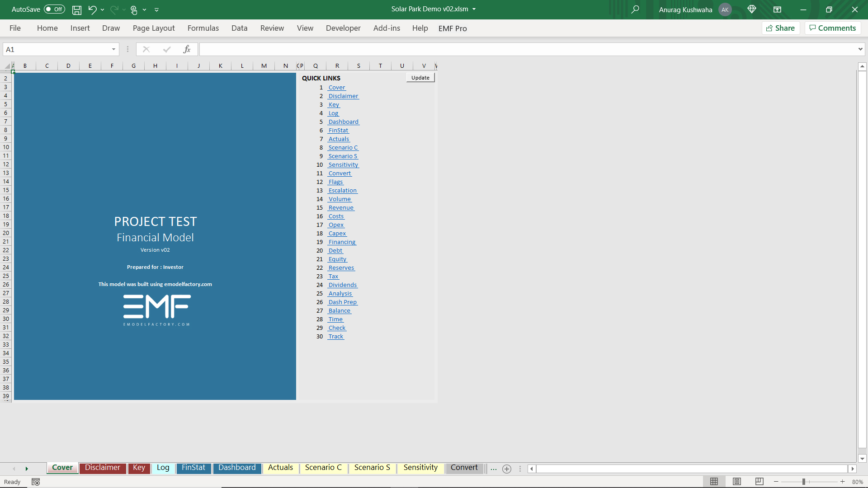Image resolution: width=868 pixels, height=488 pixels.
Task: Follow the Sensitivity quick link
Action: click(343, 165)
